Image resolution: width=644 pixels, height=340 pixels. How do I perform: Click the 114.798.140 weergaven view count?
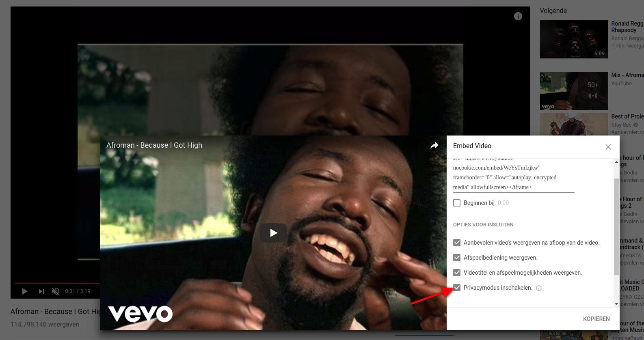pyautogui.click(x=45, y=324)
